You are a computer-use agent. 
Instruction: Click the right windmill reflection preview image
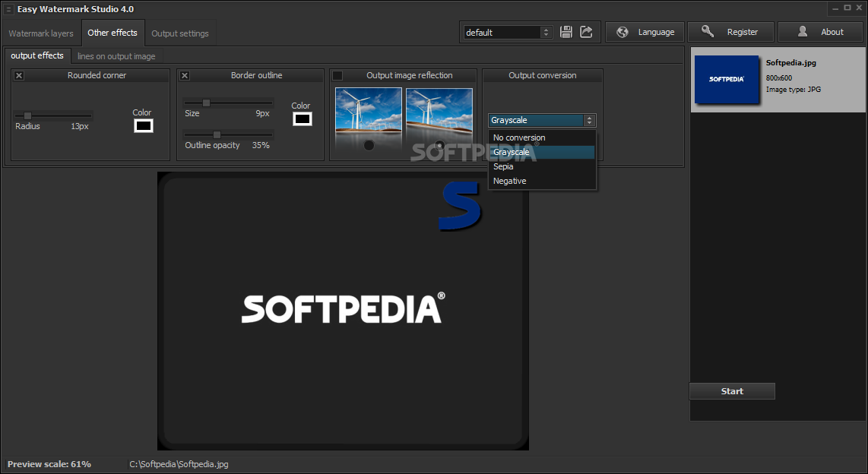click(x=439, y=110)
